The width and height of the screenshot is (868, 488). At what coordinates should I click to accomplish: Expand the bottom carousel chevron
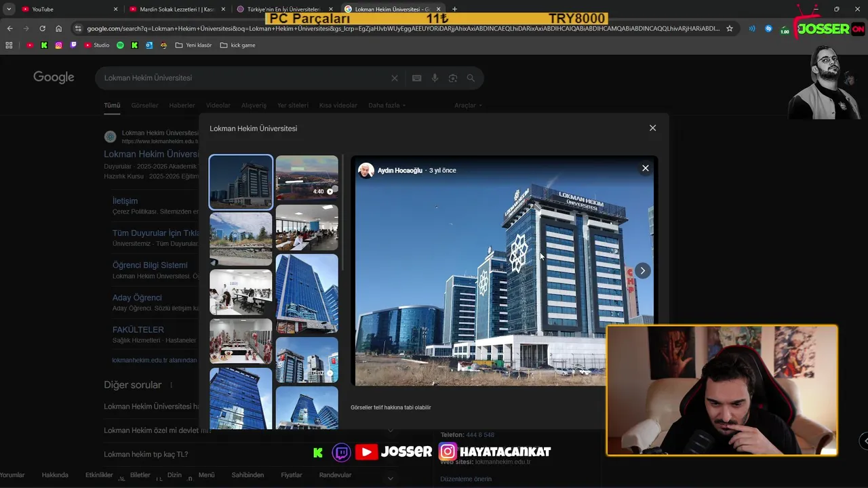pyautogui.click(x=390, y=479)
